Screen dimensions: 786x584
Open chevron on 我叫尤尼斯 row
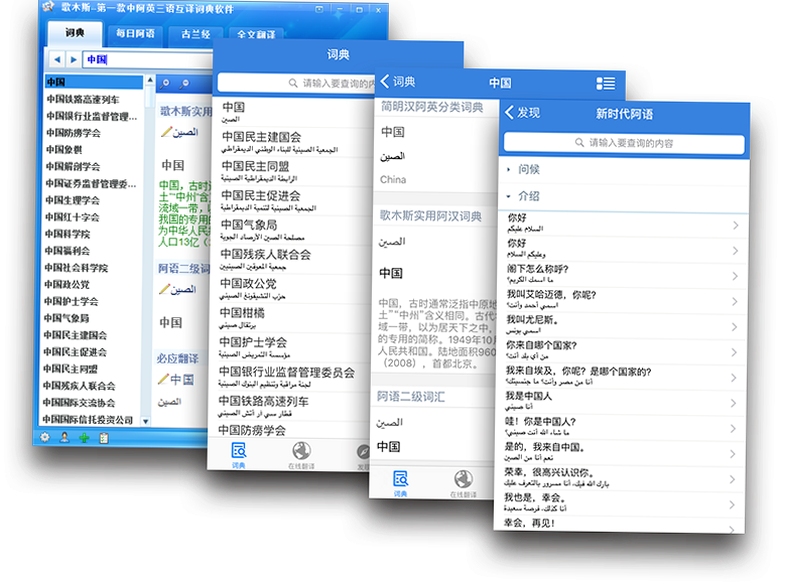734,327
